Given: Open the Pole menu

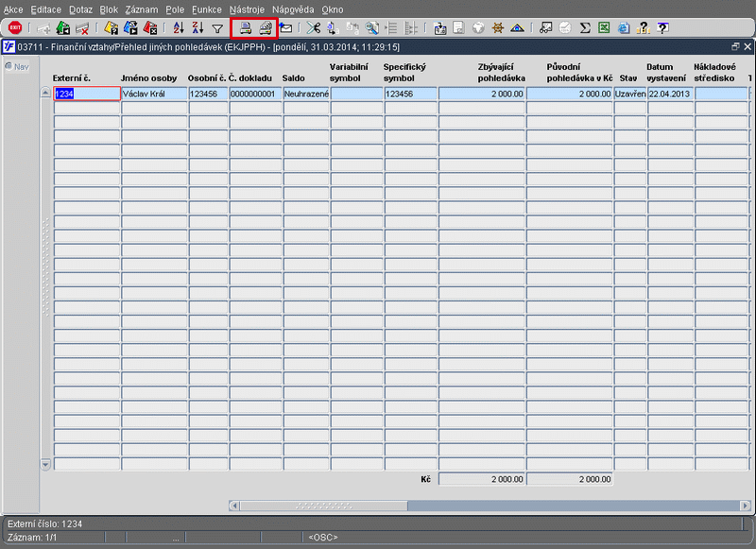Looking at the screenshot, I should coord(175,9).
